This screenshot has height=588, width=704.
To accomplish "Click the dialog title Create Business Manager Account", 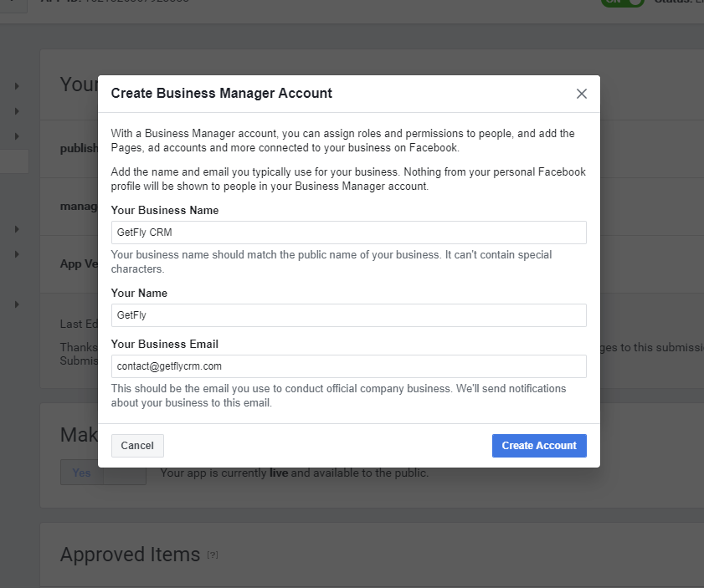I will (221, 94).
